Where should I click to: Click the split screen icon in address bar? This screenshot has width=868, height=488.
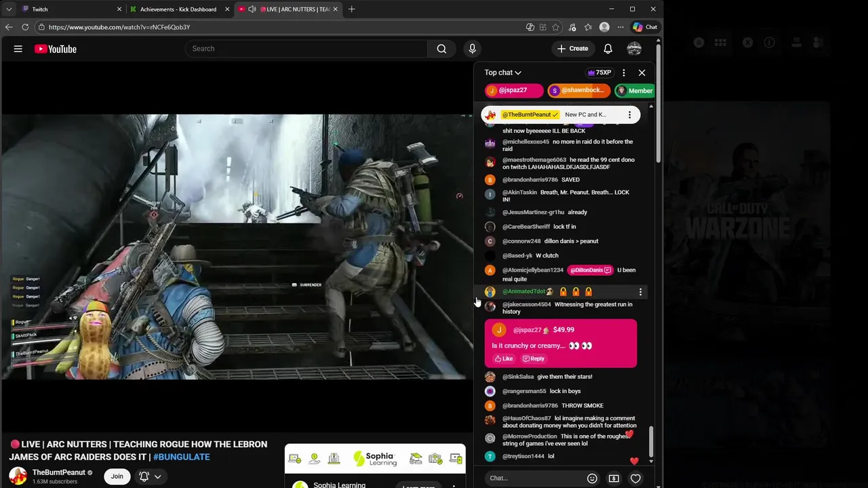coord(530,27)
